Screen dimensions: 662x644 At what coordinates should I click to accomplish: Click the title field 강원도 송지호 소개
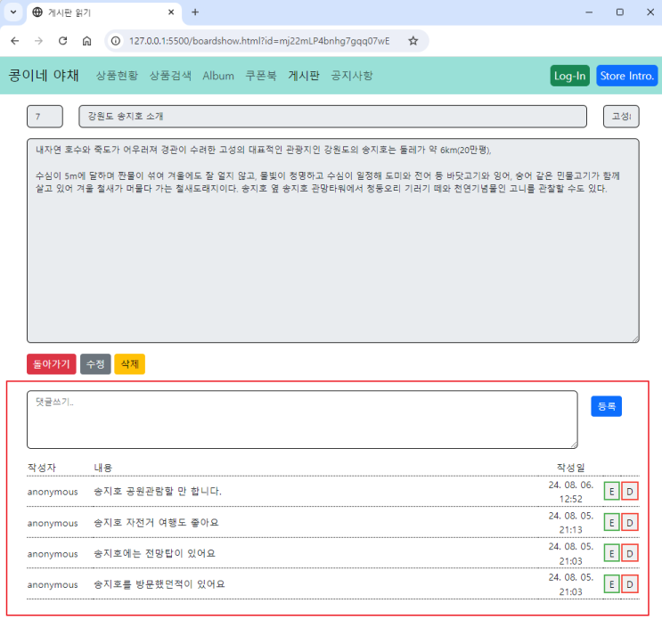pyautogui.click(x=332, y=117)
